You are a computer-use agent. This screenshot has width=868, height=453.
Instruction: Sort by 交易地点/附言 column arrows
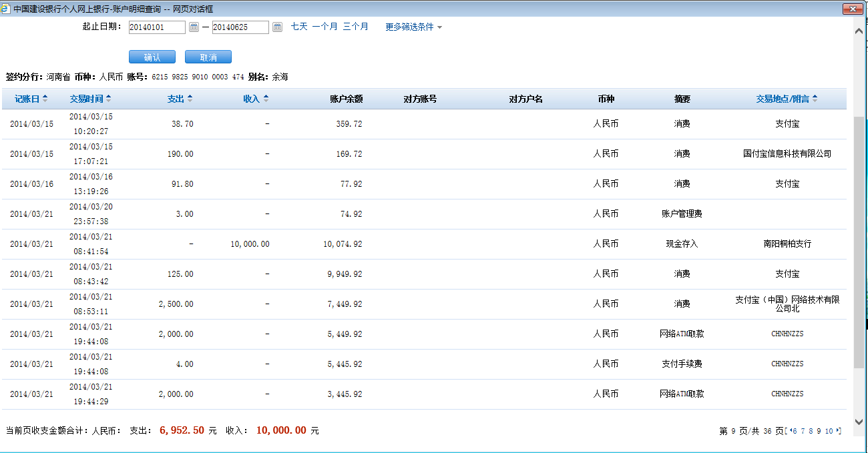tap(815, 99)
